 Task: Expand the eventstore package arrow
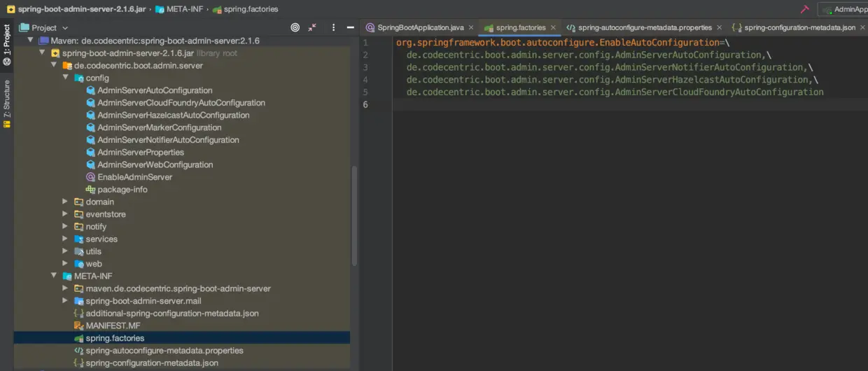[x=65, y=214]
